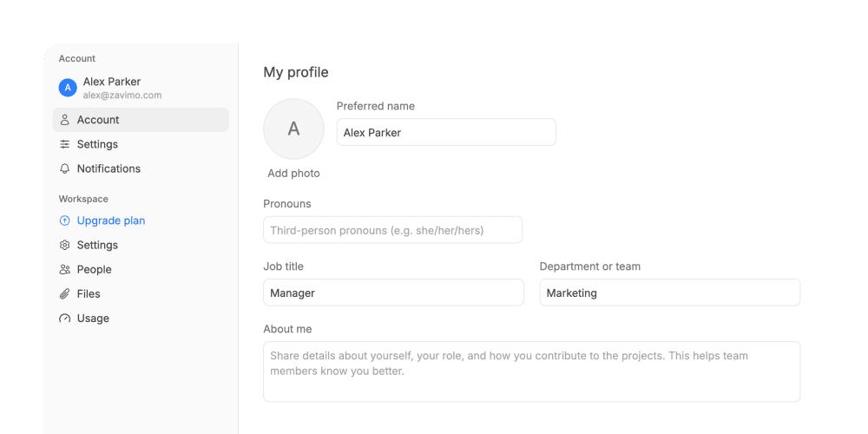Click the People group icon
This screenshot has width=868, height=434.
tap(65, 269)
